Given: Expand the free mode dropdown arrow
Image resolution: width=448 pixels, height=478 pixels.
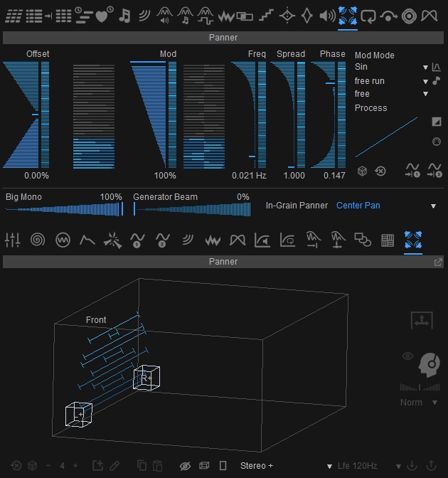Looking at the screenshot, I should coord(425,94).
